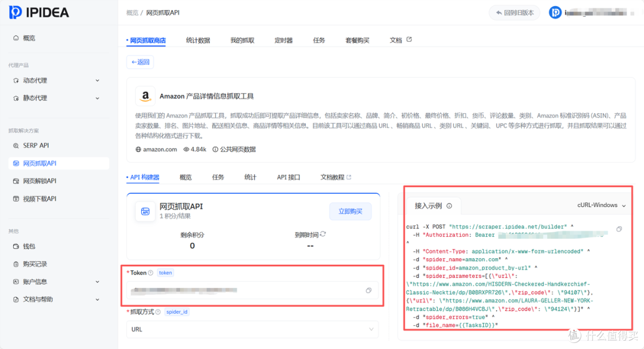This screenshot has width=644, height=349.
Task: Switch to the 套餐购买 tab
Action: [357, 41]
